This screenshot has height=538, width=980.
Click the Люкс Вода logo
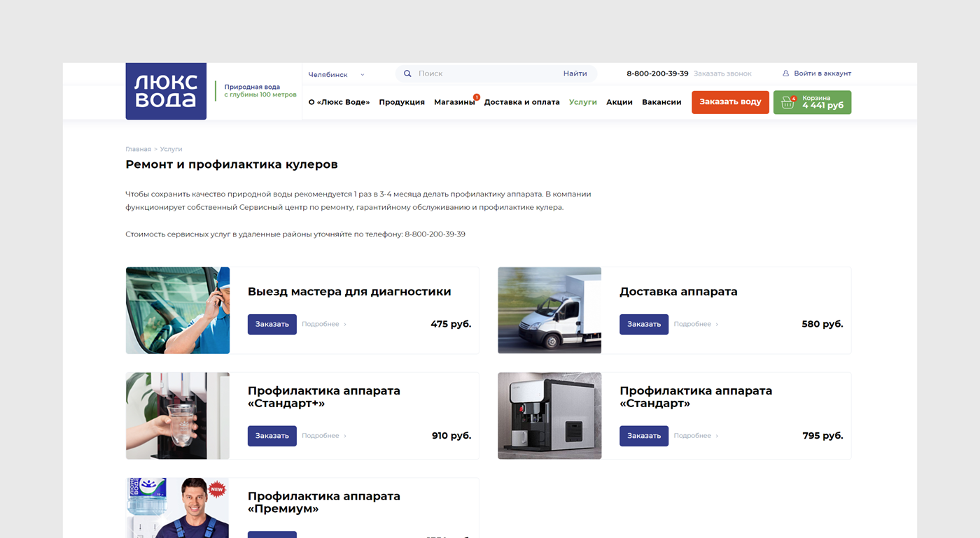point(166,91)
